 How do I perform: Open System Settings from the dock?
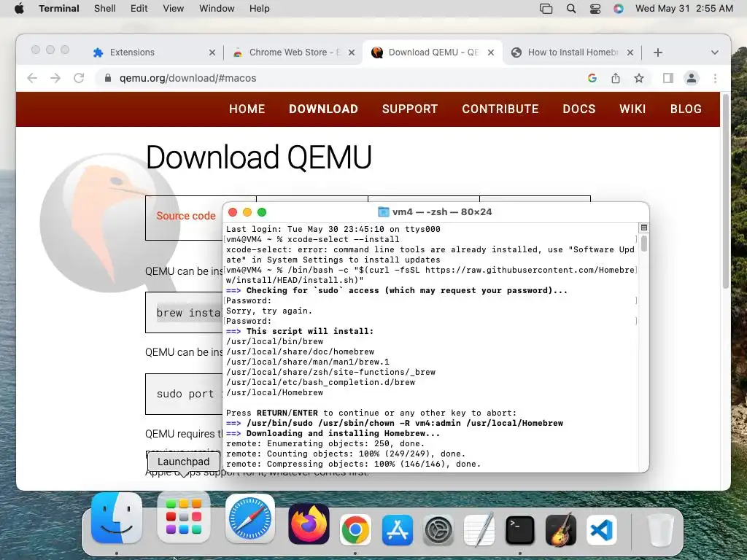(438, 529)
